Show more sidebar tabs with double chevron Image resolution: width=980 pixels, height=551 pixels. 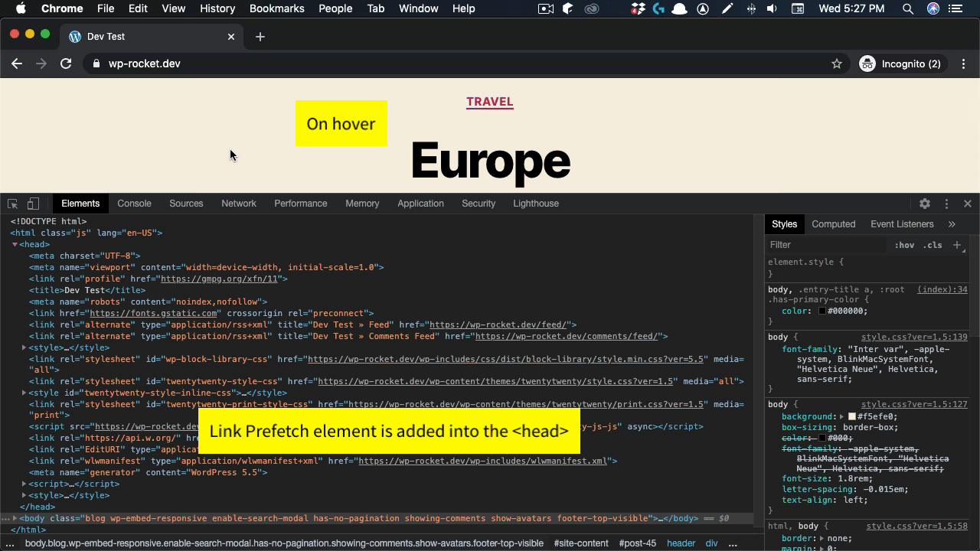tap(952, 224)
